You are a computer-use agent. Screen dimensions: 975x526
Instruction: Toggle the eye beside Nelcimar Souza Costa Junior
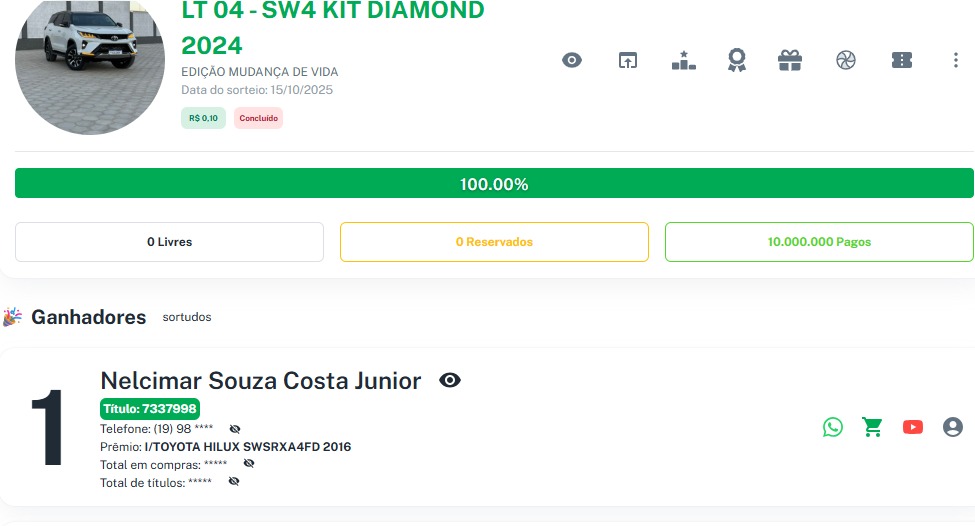[x=450, y=380]
